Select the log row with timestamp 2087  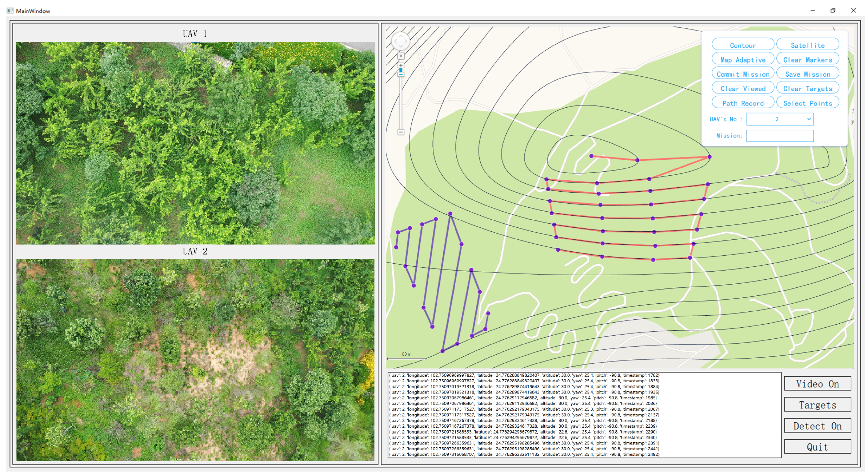(x=524, y=409)
